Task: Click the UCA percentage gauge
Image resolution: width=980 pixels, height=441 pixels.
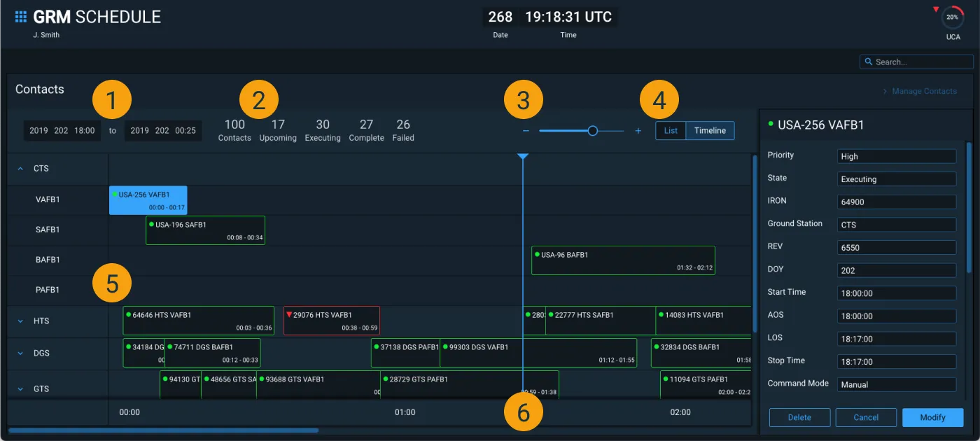Action: point(952,17)
